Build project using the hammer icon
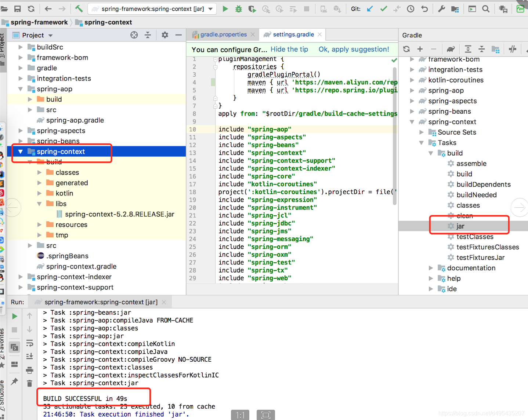The height and width of the screenshot is (420, 528). point(79,9)
